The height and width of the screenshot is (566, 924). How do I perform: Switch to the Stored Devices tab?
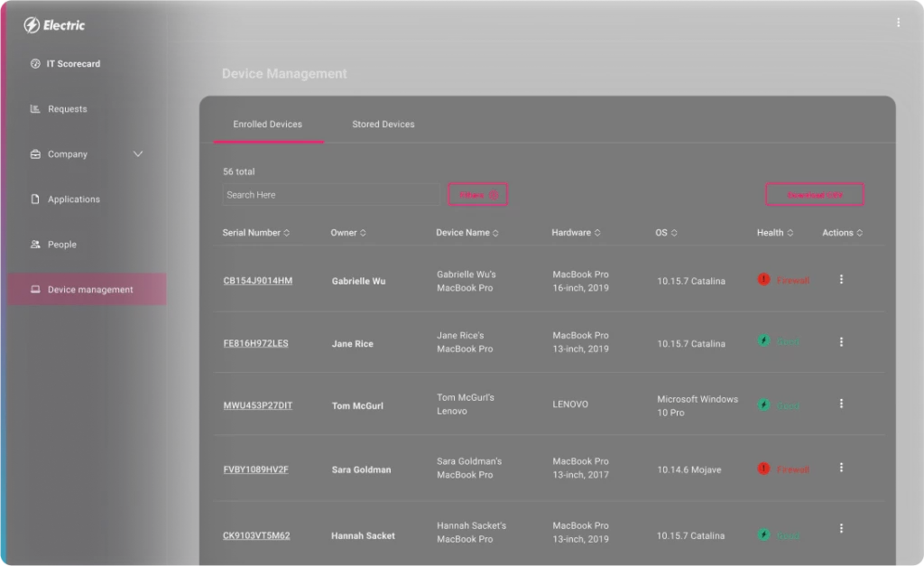383,124
